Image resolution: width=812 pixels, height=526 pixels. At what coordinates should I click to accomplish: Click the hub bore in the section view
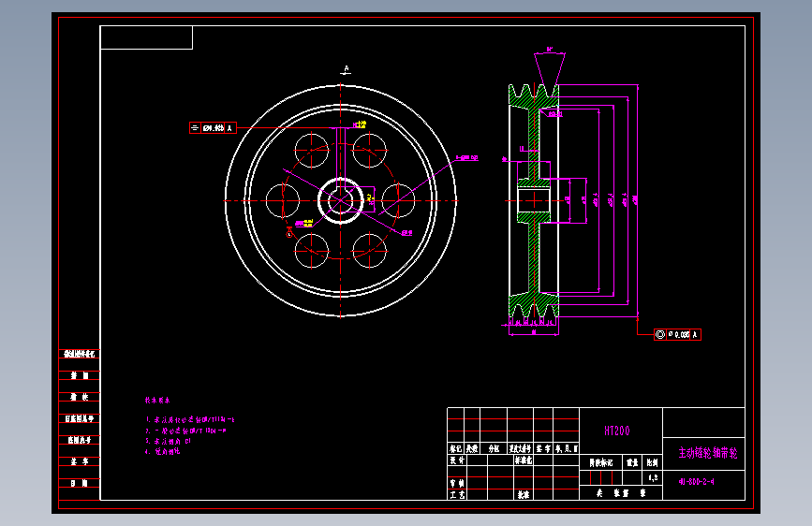pyautogui.click(x=534, y=201)
